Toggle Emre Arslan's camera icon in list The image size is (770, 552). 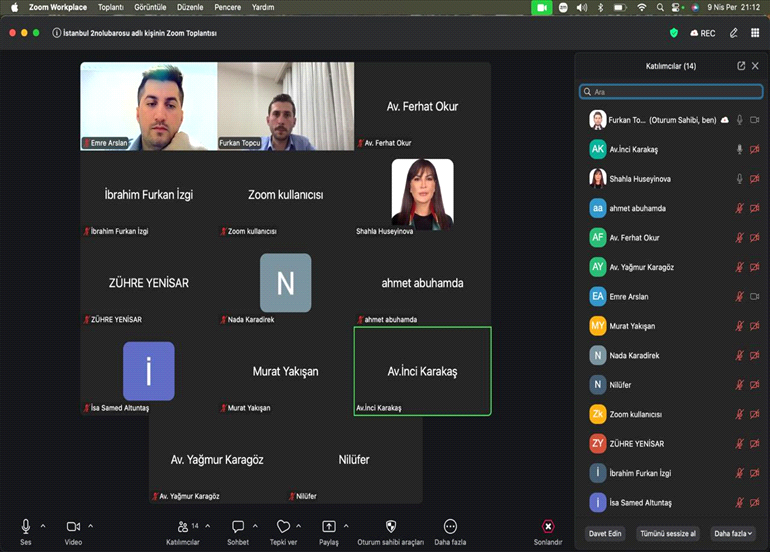point(755,297)
